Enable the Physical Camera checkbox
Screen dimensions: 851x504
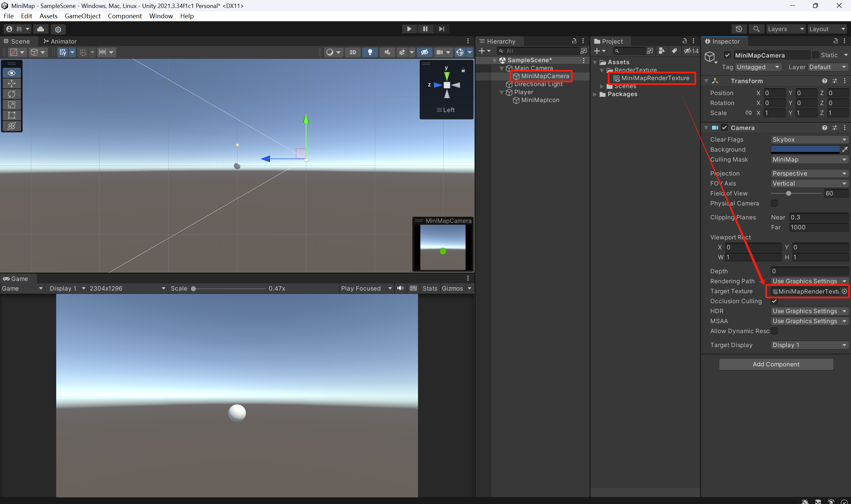click(x=774, y=203)
